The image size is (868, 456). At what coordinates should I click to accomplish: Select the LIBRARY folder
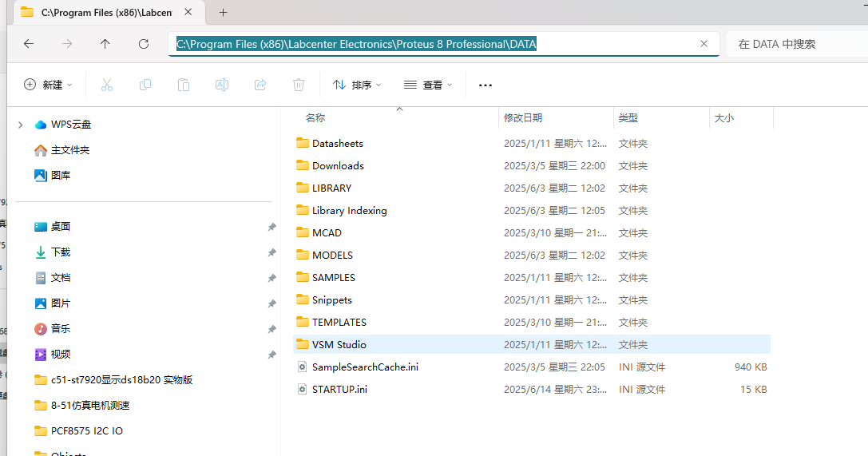point(532,188)
